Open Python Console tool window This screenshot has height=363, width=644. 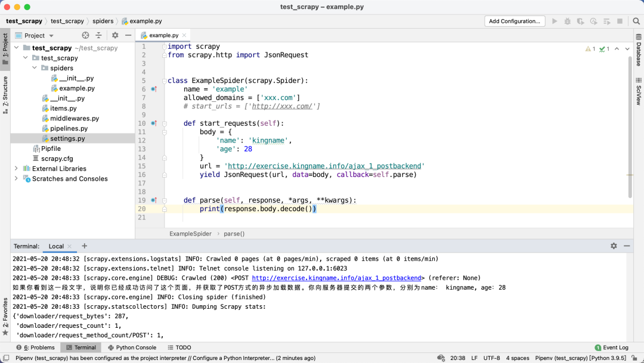pos(132,348)
